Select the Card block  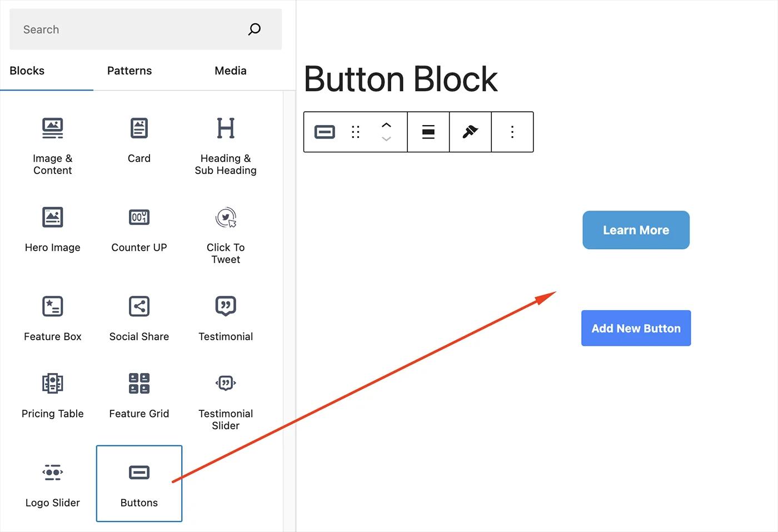click(139, 139)
